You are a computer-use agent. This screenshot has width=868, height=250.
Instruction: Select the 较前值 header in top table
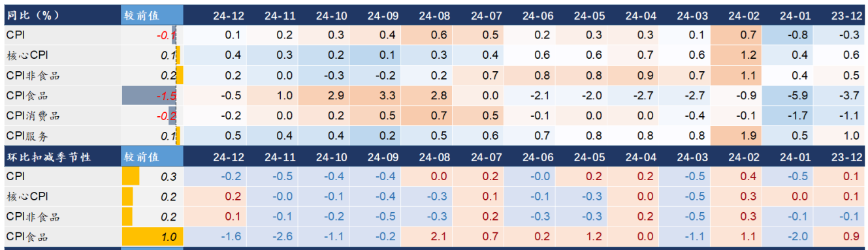[140, 15]
